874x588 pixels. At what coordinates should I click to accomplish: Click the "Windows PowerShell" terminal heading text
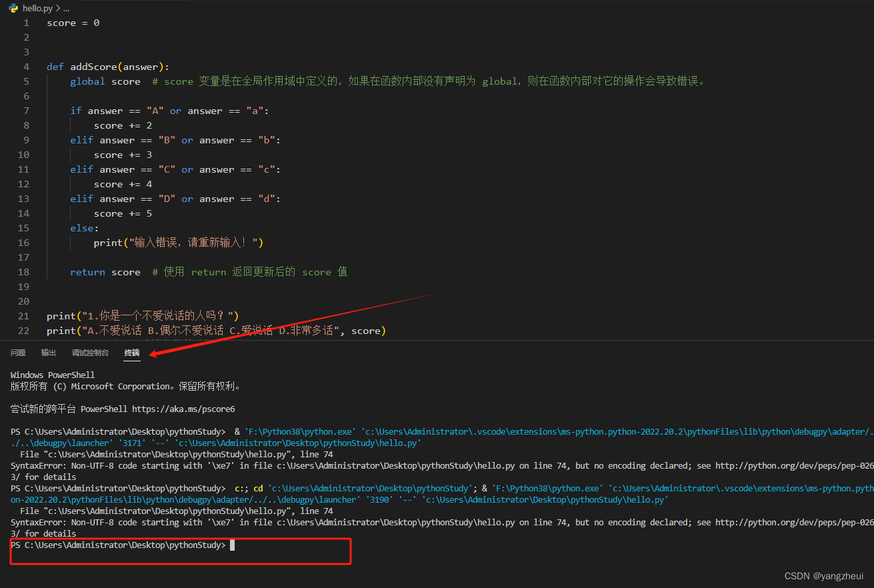tap(53, 375)
